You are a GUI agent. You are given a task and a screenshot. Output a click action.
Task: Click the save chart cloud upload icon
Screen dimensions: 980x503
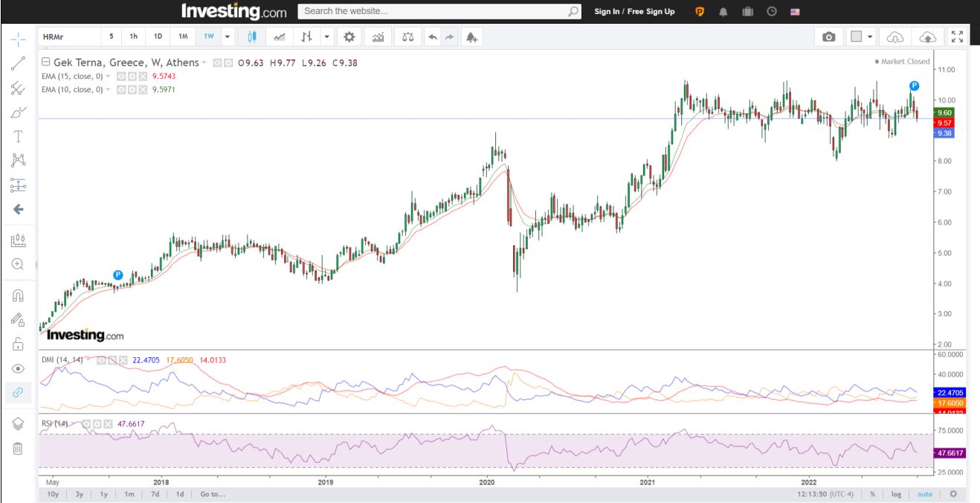pos(927,36)
